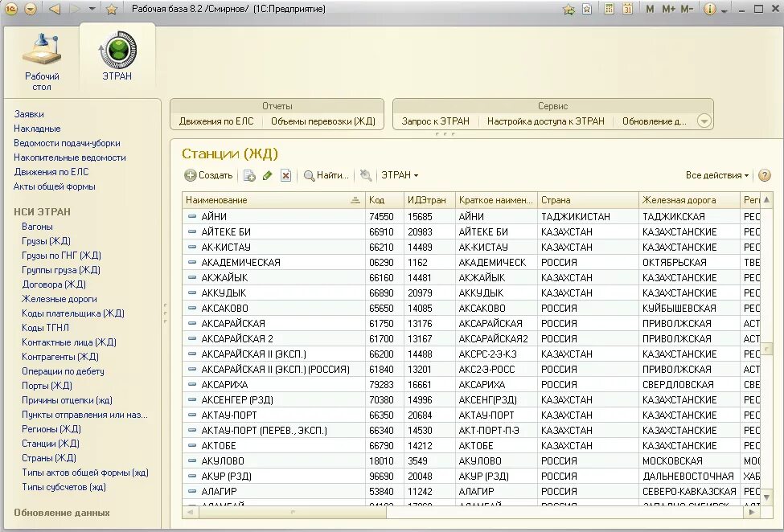Click the add to favorites icon
The width and height of the screenshot is (784, 532).
tap(569, 9)
